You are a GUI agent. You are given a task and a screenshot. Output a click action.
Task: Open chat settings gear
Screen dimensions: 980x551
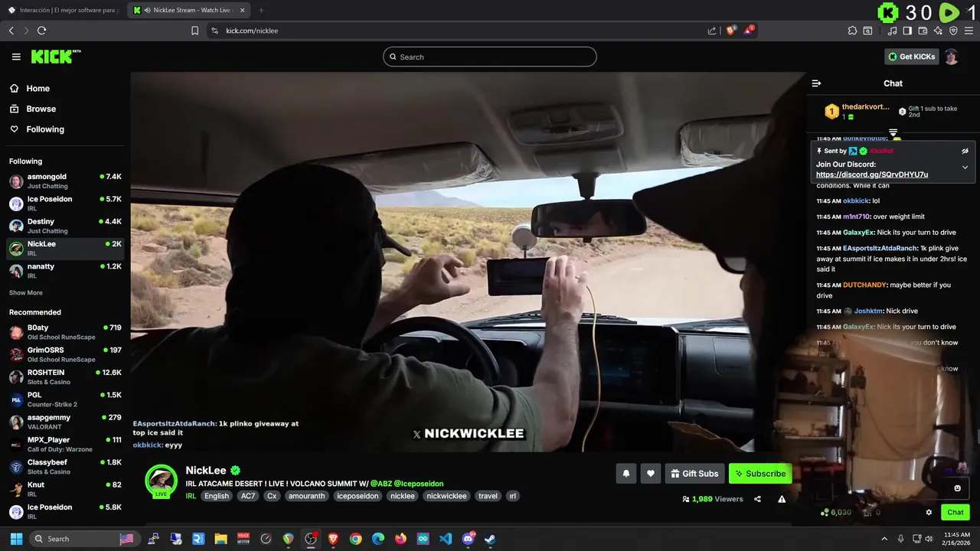pyautogui.click(x=929, y=513)
